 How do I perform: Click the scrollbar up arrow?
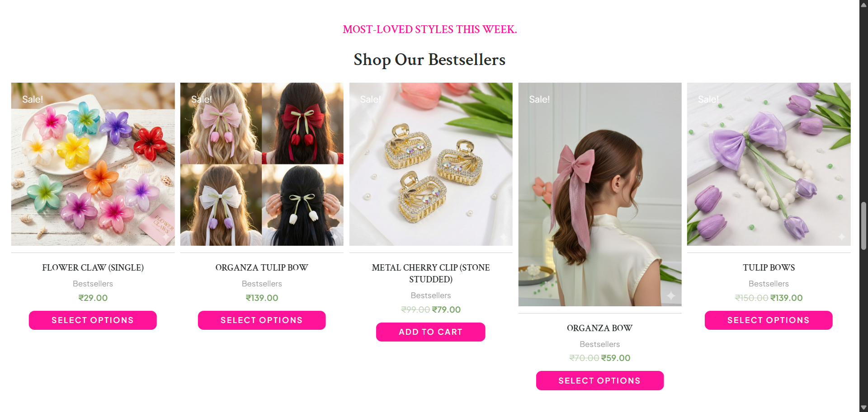click(863, 5)
